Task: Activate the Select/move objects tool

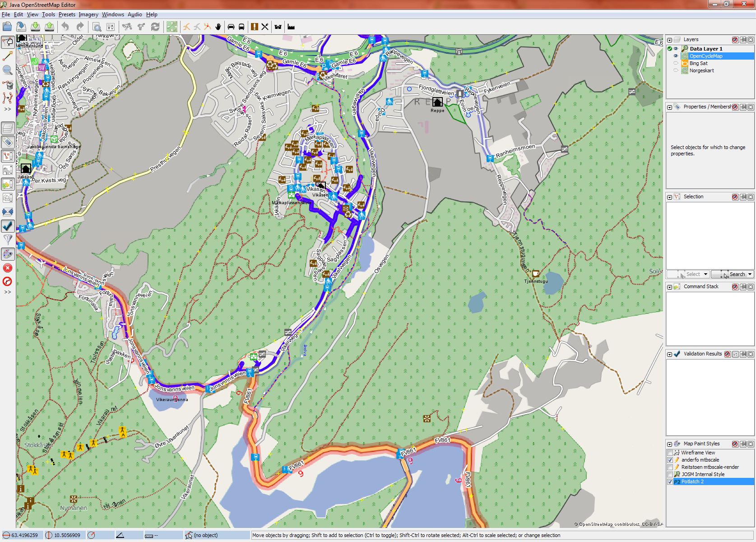Action: (8, 42)
